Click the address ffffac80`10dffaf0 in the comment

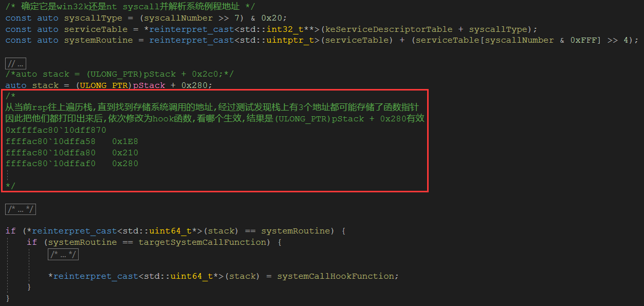click(x=51, y=164)
